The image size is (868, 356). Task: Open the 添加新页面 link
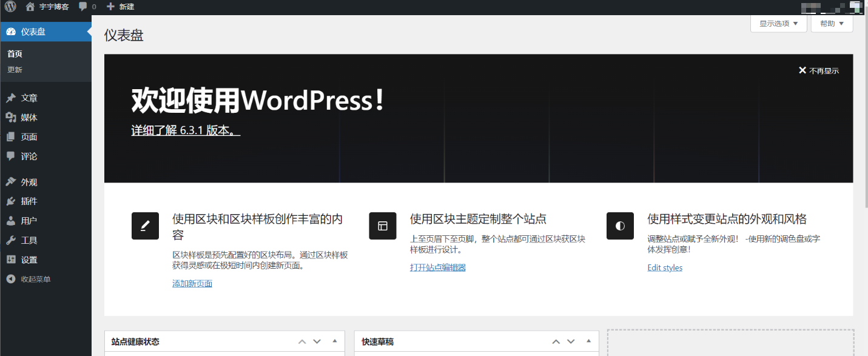tap(192, 283)
